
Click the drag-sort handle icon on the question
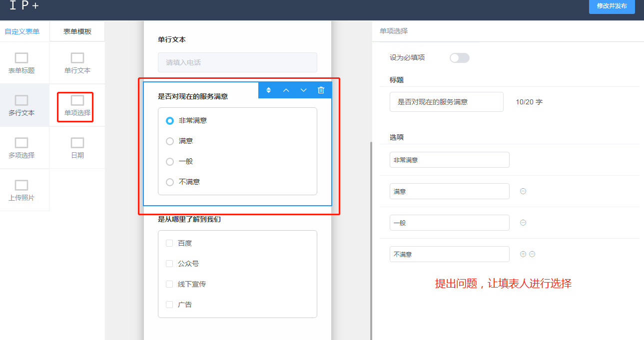[x=268, y=90]
